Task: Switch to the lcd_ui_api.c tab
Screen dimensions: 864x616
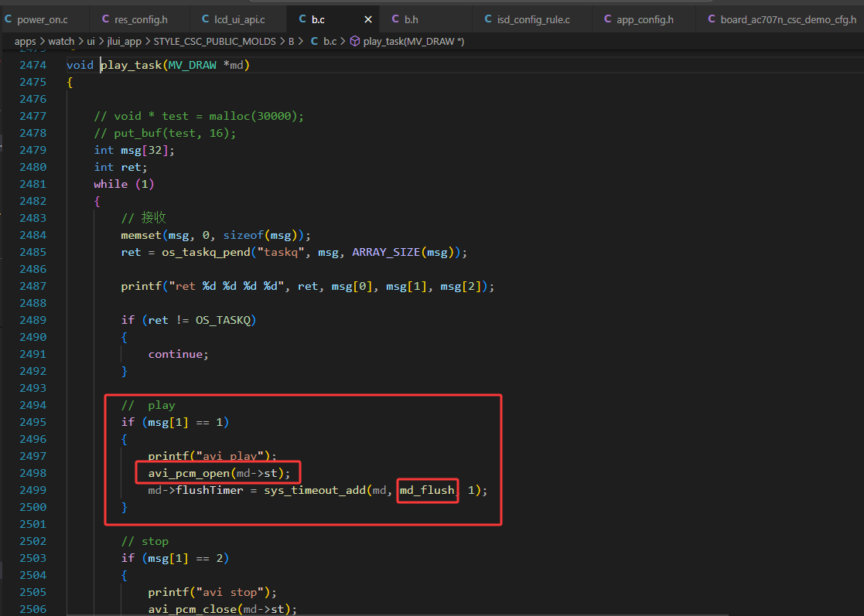Action: [239, 20]
